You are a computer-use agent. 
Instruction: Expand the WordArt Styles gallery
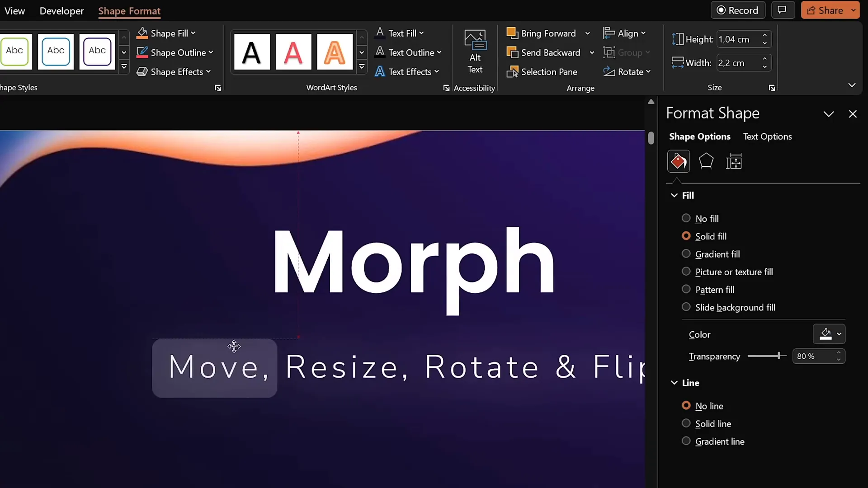pyautogui.click(x=362, y=67)
